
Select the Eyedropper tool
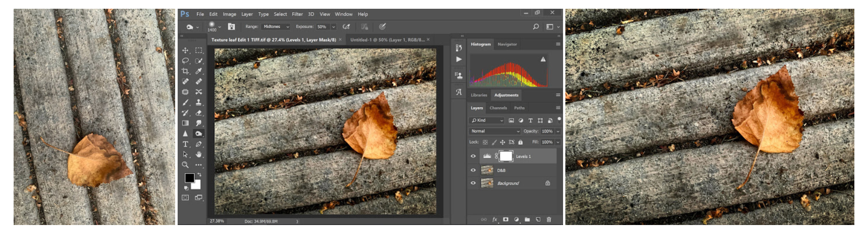pyautogui.click(x=199, y=71)
